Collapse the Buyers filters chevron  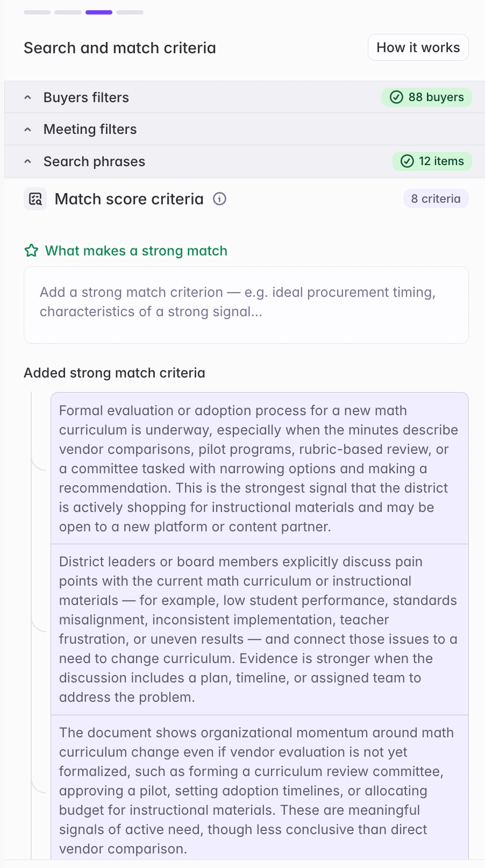point(28,97)
